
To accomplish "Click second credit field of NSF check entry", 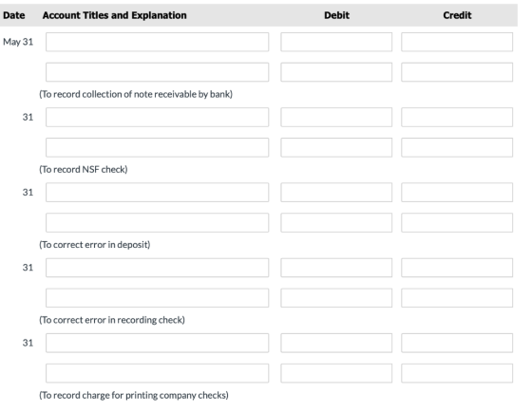I will (457, 147).
